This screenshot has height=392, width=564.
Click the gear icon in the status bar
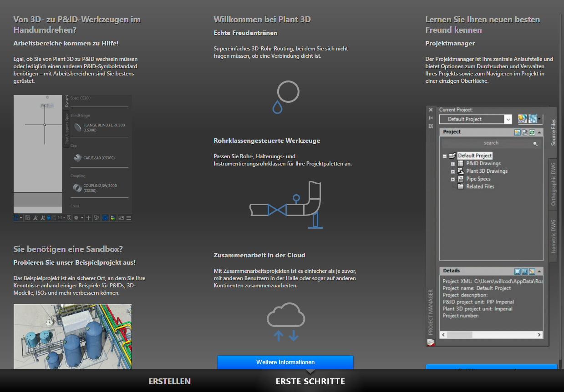pos(76,218)
